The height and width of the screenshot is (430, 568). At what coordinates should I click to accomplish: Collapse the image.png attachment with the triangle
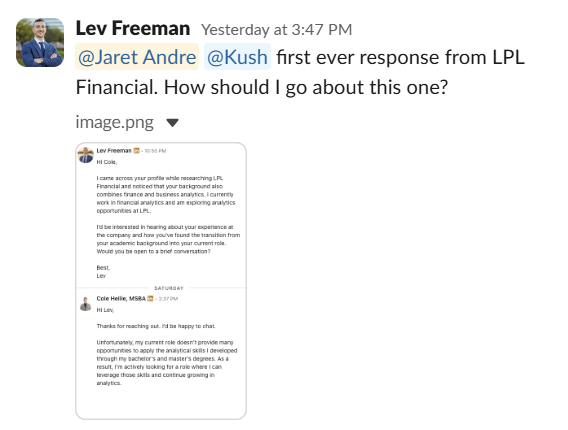click(172, 123)
